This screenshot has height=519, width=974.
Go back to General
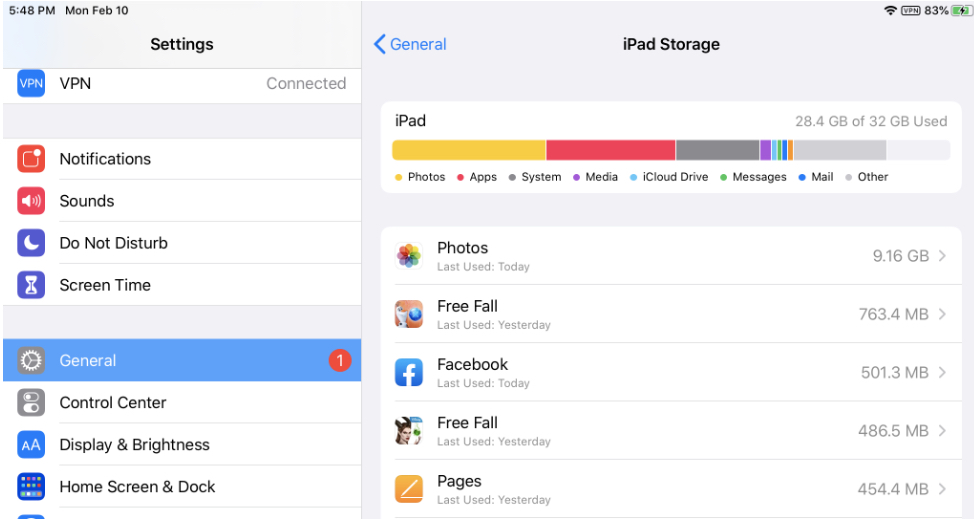410,44
